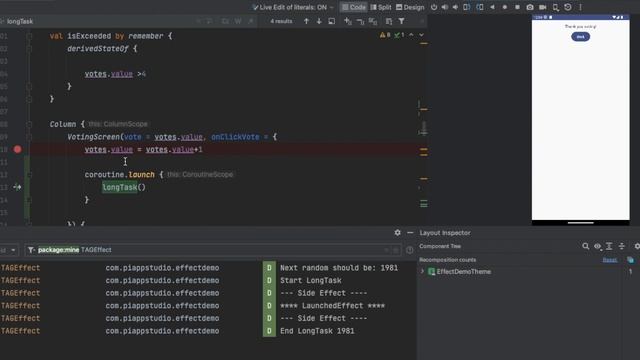
Task: Click emulator Overview square button
Action: click(517, 7)
